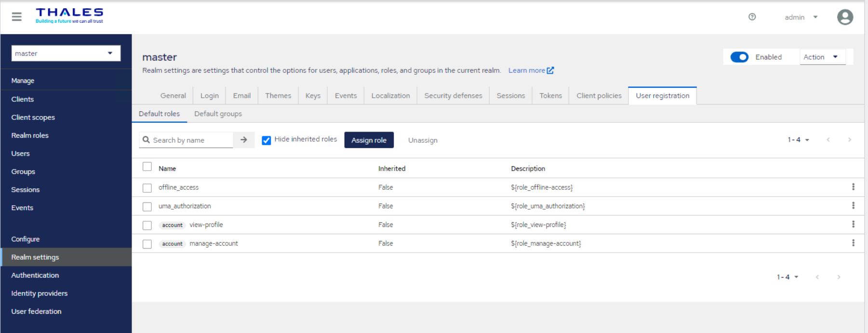
Task: Open the Action dropdown menu
Action: 821,57
